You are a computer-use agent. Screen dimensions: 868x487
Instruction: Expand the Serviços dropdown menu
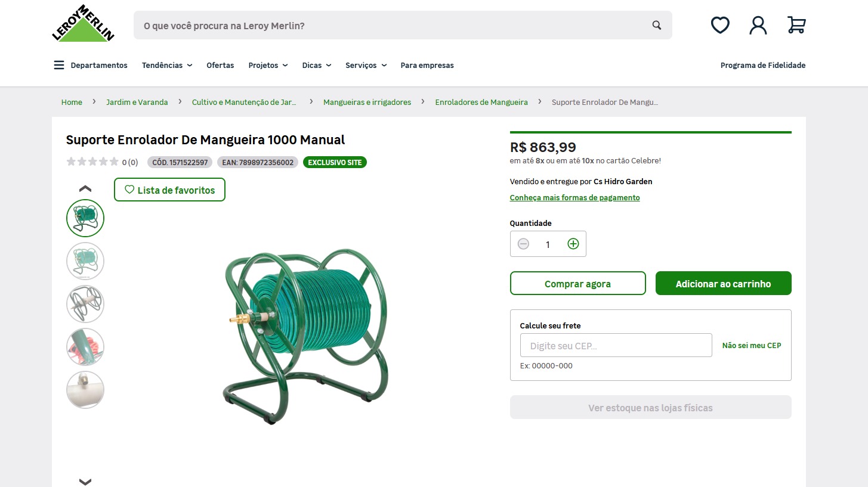pyautogui.click(x=366, y=65)
